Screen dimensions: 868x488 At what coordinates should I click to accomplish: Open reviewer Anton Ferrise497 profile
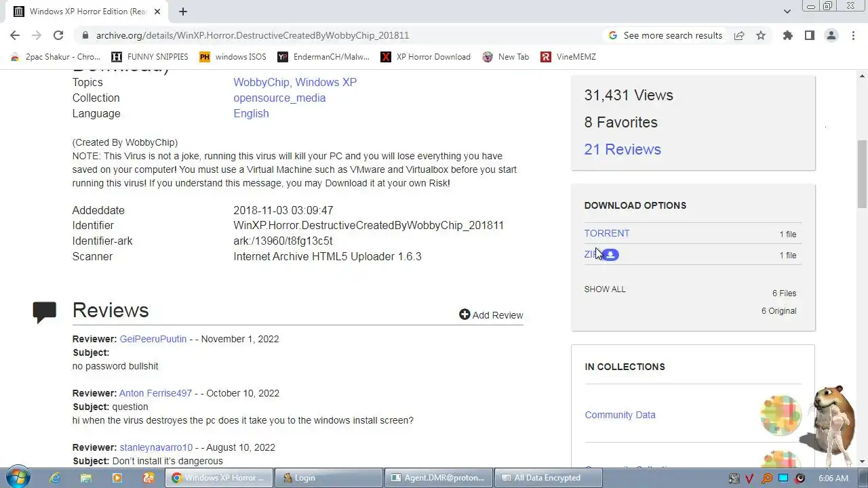(x=155, y=393)
